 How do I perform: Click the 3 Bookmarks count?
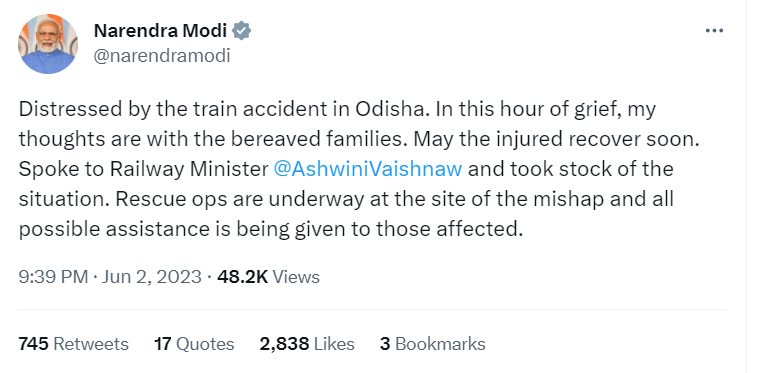pos(433,344)
